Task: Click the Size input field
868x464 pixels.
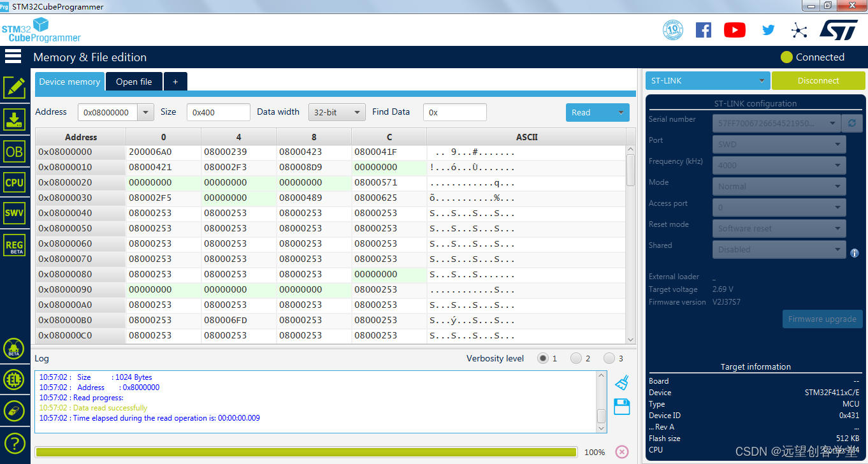Action: (218, 112)
